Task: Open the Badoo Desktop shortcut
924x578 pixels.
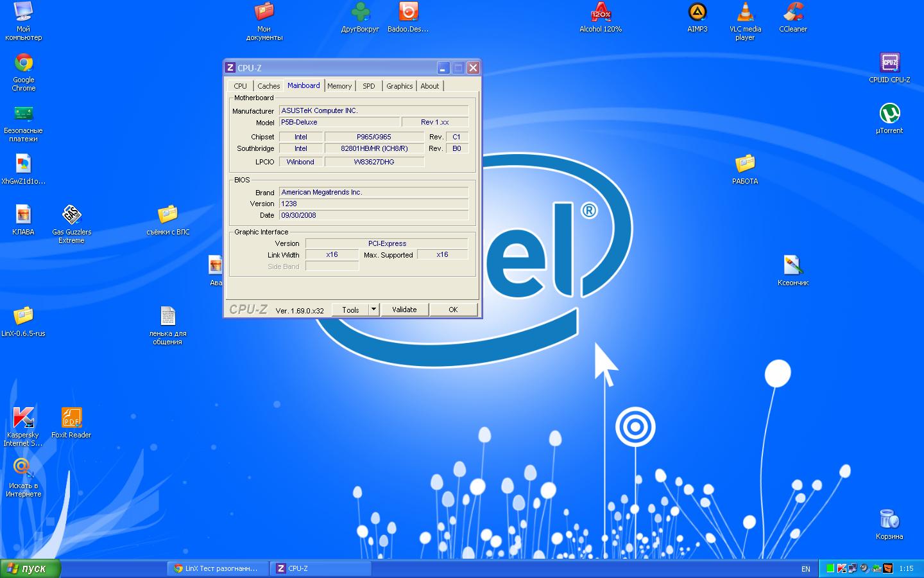Action: pyautogui.click(x=408, y=17)
